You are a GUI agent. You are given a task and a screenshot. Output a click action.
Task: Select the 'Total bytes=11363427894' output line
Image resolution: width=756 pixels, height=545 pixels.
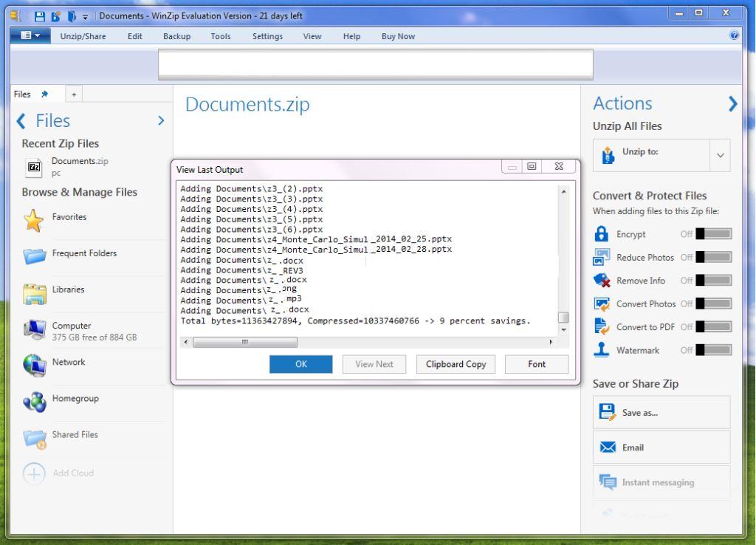point(355,321)
